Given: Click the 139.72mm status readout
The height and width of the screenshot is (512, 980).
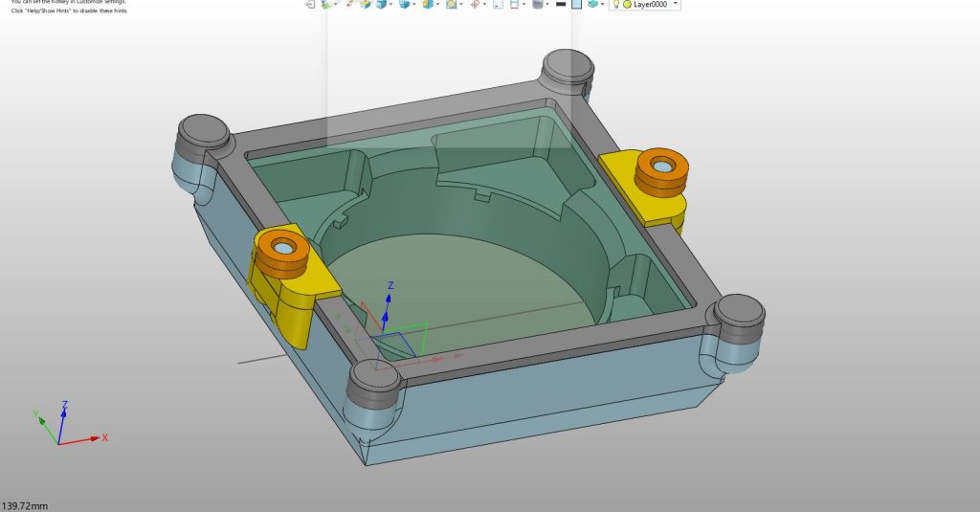Looking at the screenshot, I should point(25,505).
